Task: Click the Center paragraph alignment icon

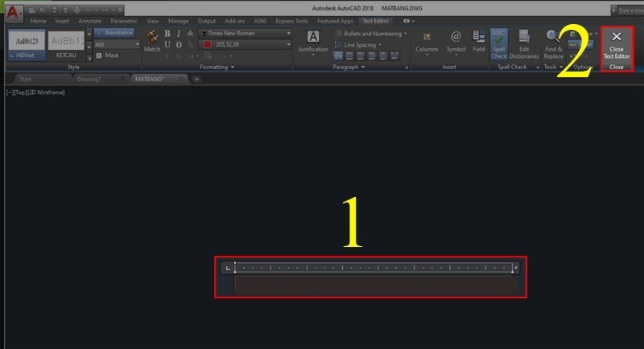Action: click(x=361, y=55)
